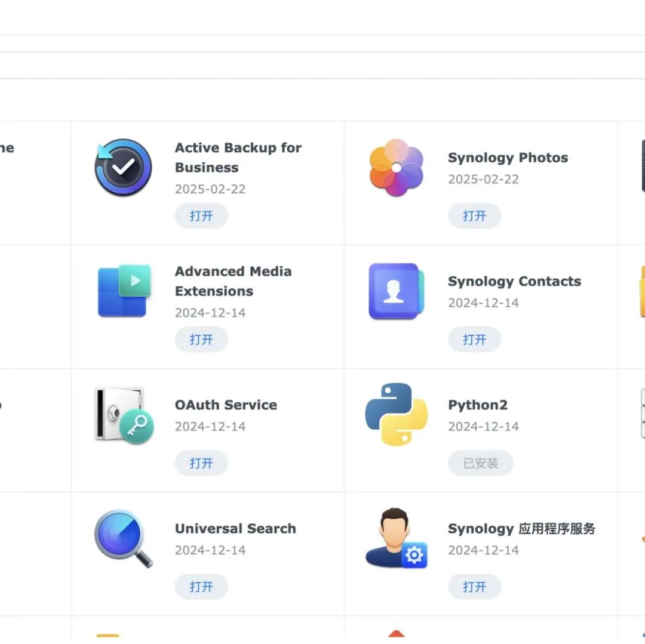Select the Active Backup for Business title
The height and width of the screenshot is (644, 645).
click(x=238, y=158)
